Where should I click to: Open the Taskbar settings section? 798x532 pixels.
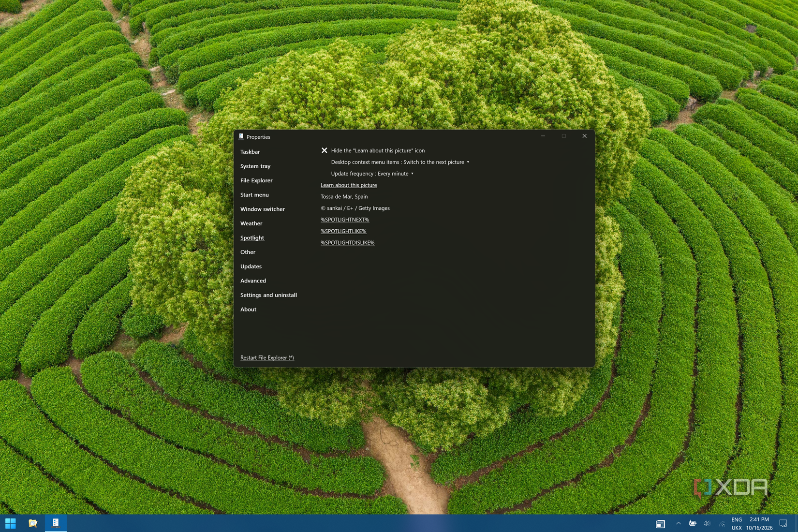(x=250, y=152)
